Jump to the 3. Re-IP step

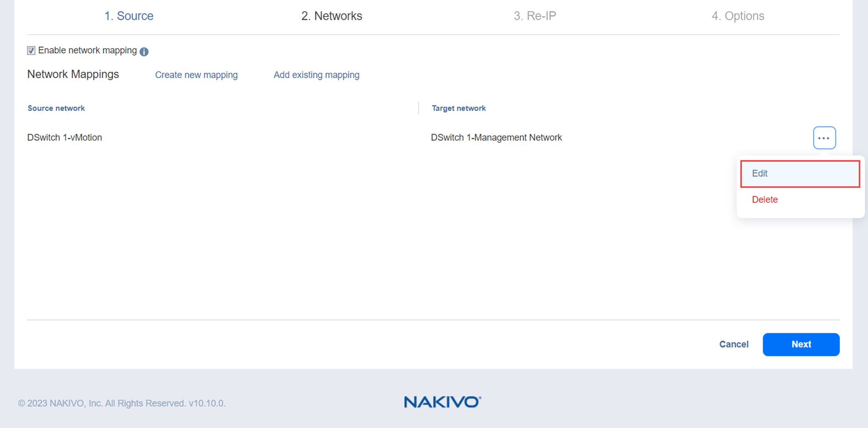click(x=535, y=16)
